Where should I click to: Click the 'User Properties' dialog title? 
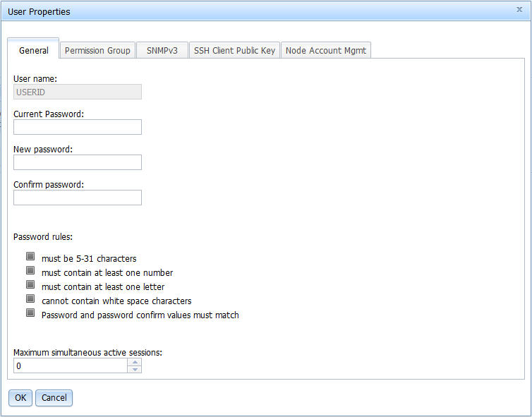point(39,12)
